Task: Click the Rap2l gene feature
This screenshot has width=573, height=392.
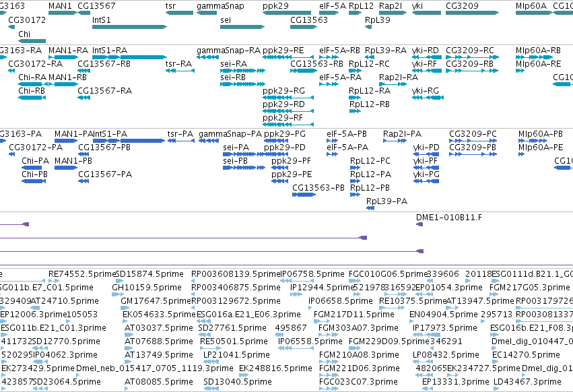Action: click(x=393, y=13)
